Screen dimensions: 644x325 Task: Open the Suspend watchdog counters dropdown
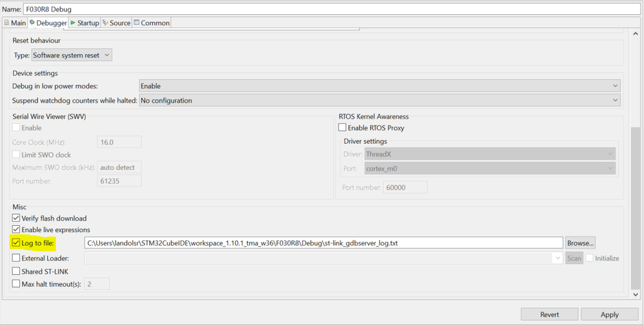tap(379, 100)
